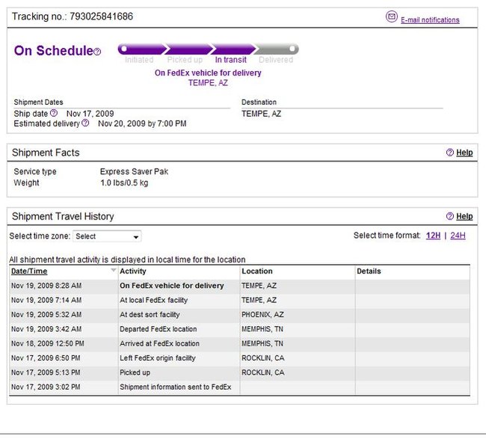Click the help icon next to On Schedule
The height and width of the screenshot is (448, 486).
[x=97, y=52]
